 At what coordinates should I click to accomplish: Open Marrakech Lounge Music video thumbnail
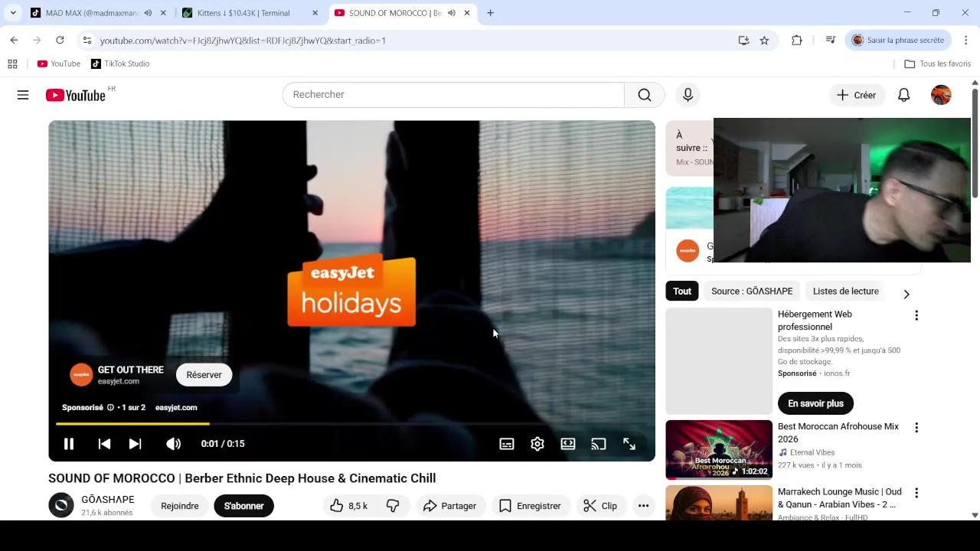pos(719,503)
